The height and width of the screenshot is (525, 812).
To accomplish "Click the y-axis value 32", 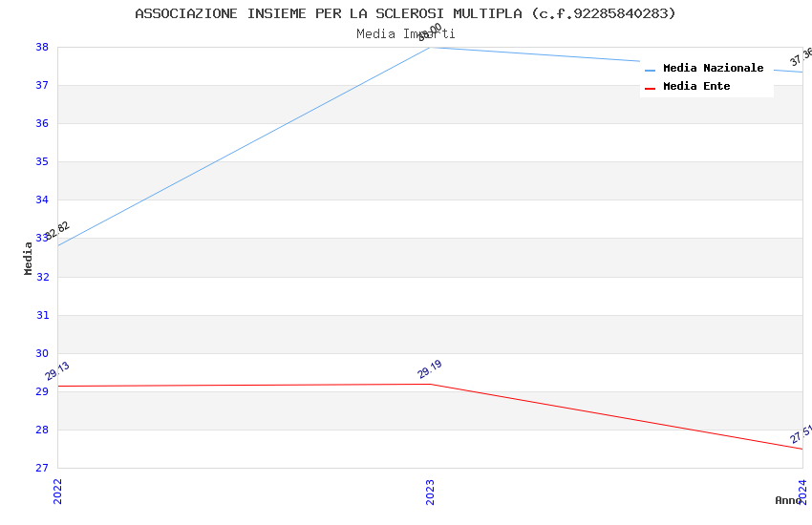I will [42, 277].
